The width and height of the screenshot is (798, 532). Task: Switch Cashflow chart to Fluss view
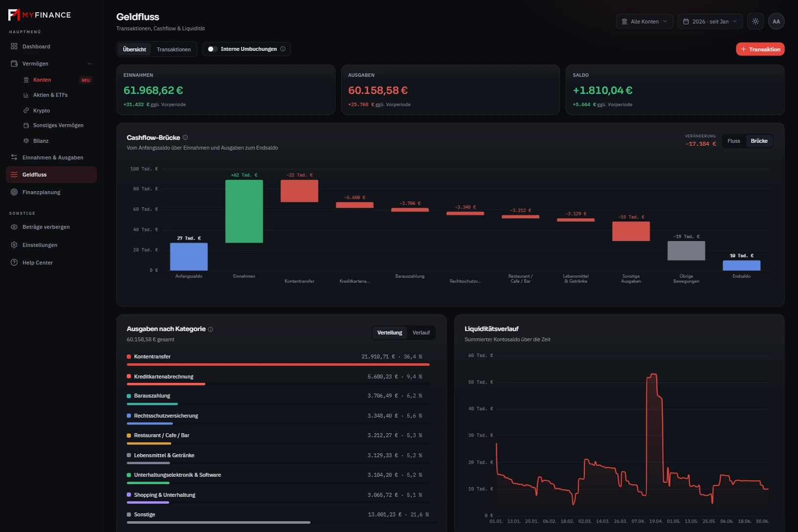click(x=733, y=141)
